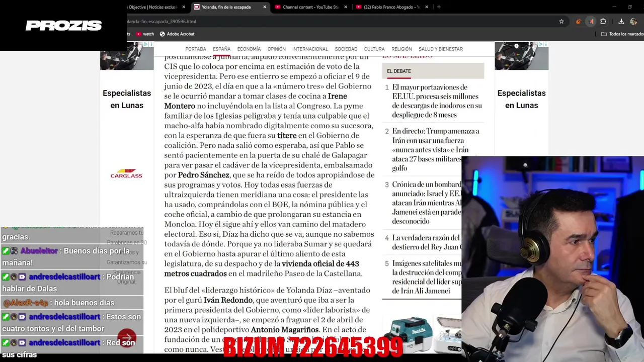Switch to the Pablo Franco Abogado YouTube tab
Viewport: 644px width, 362px height.
tap(391, 7)
